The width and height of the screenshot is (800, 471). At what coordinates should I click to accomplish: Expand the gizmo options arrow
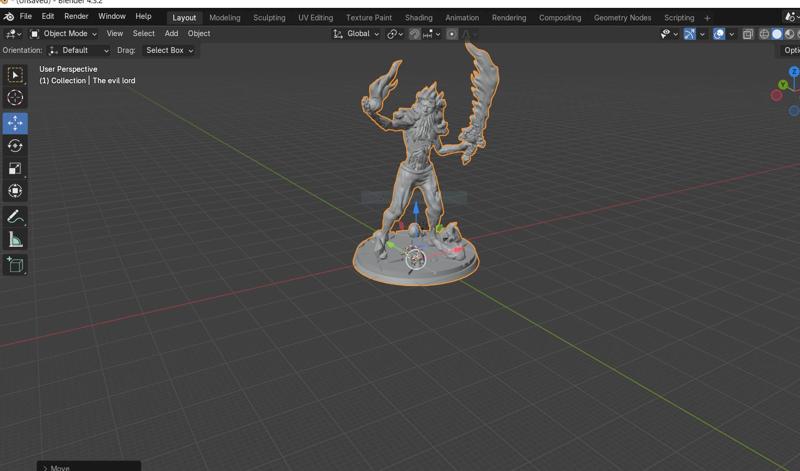702,34
